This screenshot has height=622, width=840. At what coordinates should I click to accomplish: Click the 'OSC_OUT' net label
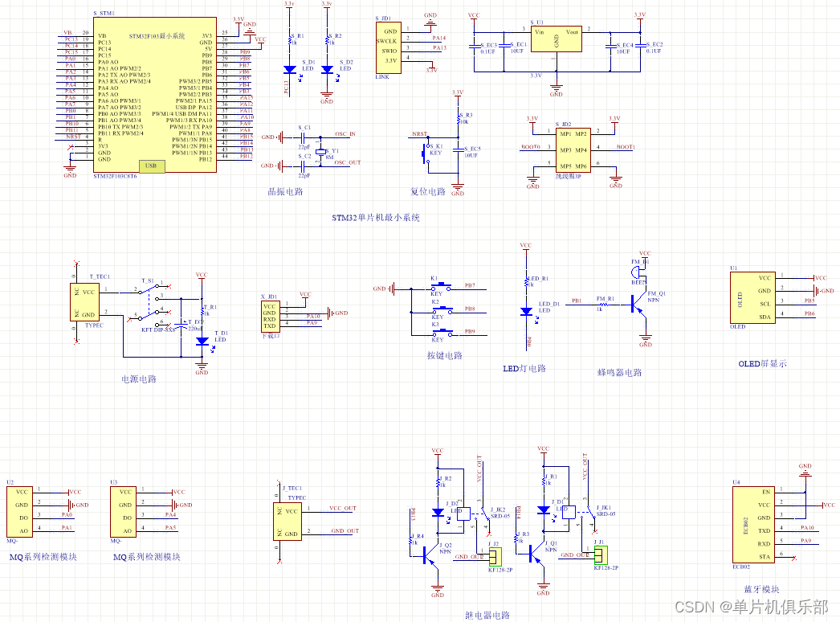348,162
